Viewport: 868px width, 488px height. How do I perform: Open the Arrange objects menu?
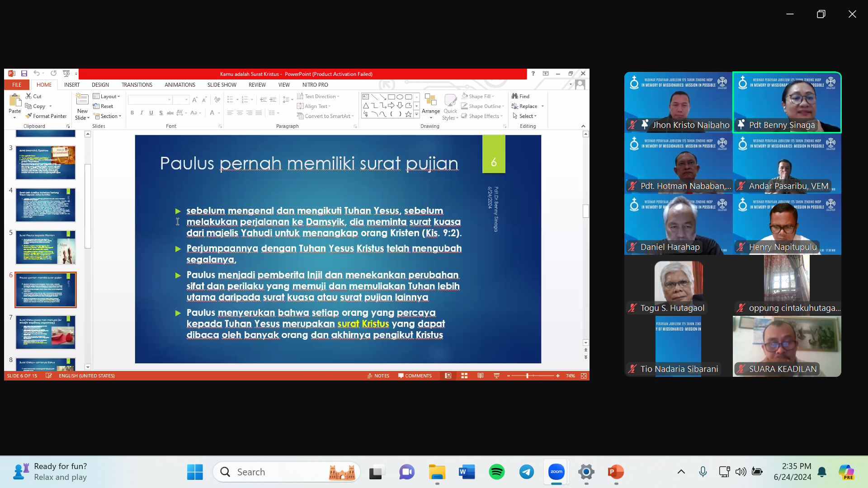[x=431, y=107]
